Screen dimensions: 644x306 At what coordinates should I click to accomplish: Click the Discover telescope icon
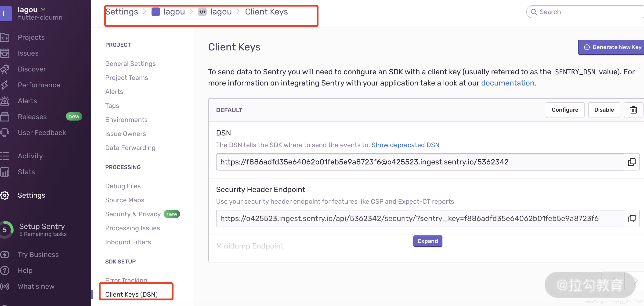point(5,69)
